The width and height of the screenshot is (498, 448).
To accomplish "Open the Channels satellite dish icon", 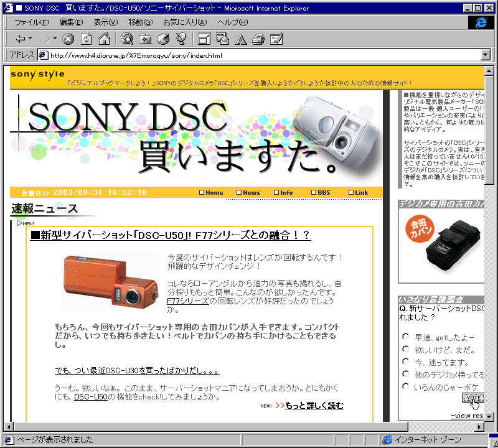I will (x=181, y=39).
